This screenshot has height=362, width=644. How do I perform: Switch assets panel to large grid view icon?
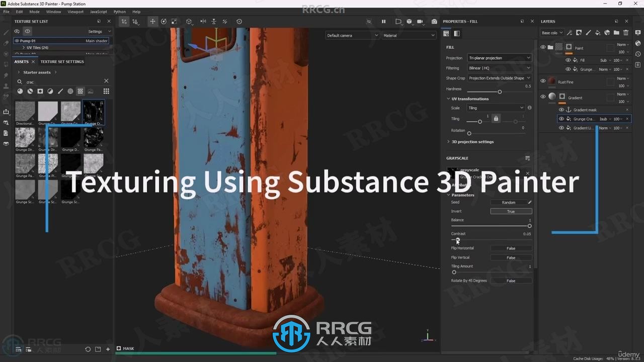point(106,91)
